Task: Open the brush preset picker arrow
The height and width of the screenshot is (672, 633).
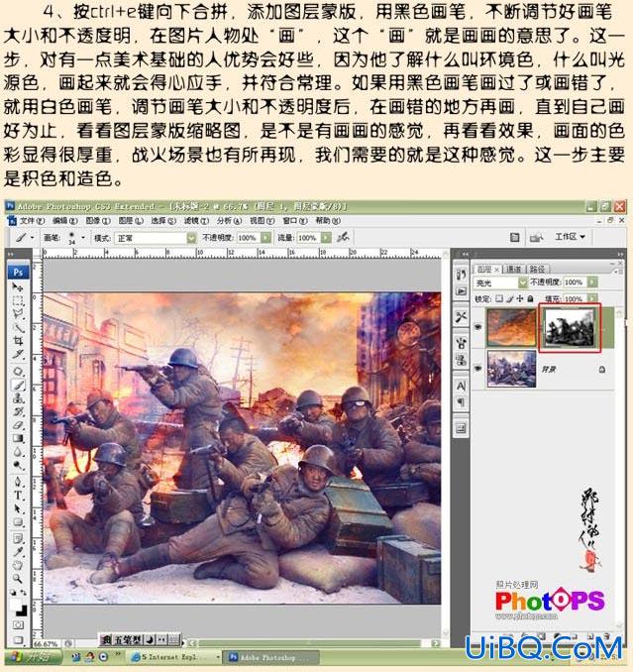Action: tap(83, 238)
